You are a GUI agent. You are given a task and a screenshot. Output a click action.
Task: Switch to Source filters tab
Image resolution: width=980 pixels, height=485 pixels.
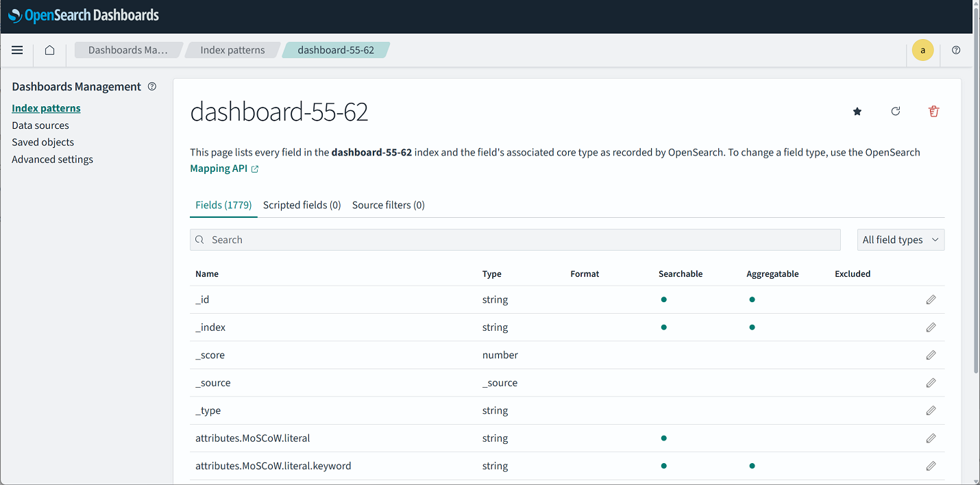[x=388, y=205]
